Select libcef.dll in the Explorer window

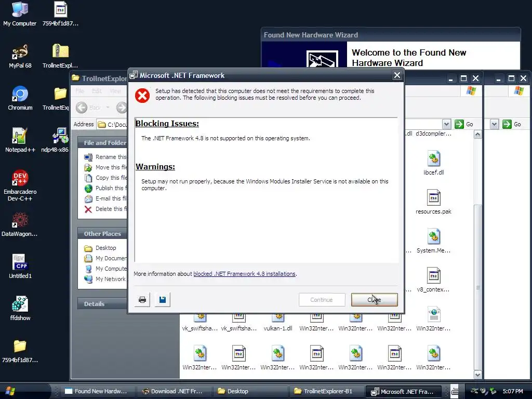click(x=434, y=163)
